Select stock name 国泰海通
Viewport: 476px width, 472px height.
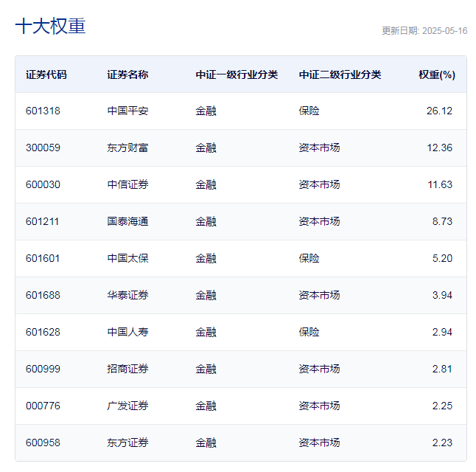pyautogui.click(x=127, y=221)
